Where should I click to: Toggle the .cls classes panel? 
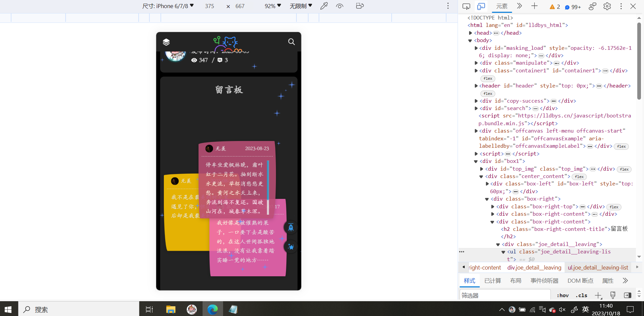click(x=581, y=295)
